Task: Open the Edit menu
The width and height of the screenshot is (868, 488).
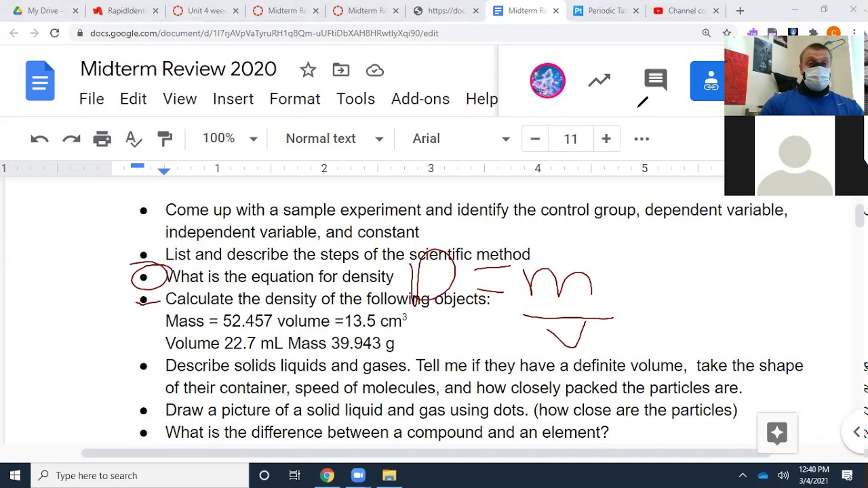Action: click(133, 99)
